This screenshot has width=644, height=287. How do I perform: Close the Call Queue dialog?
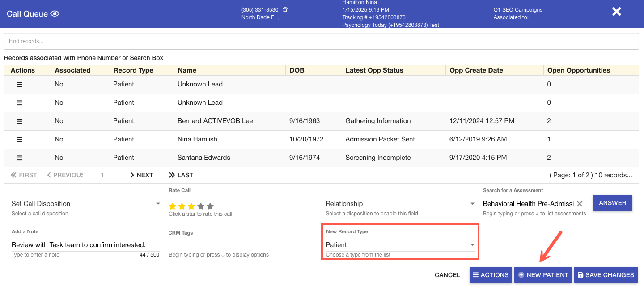[x=616, y=12]
